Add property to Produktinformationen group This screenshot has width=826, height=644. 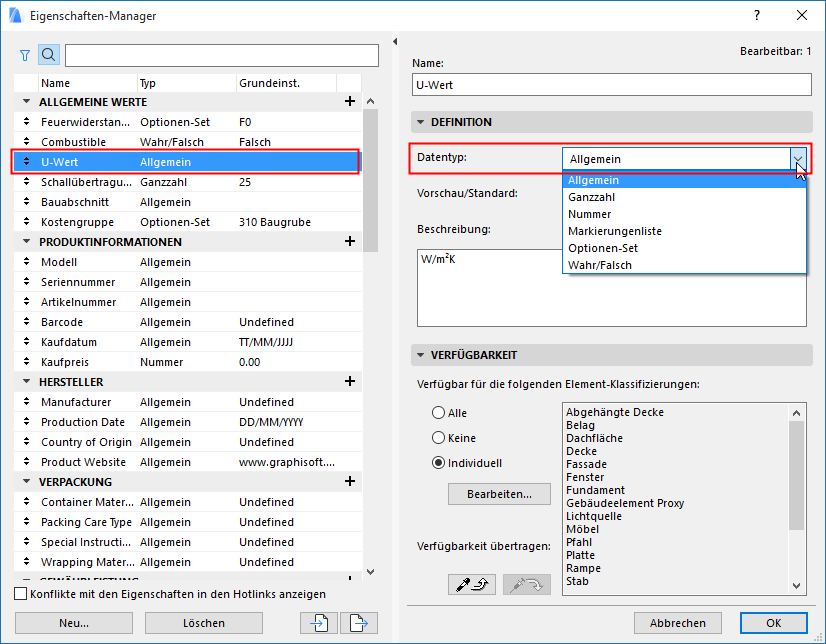(350, 241)
